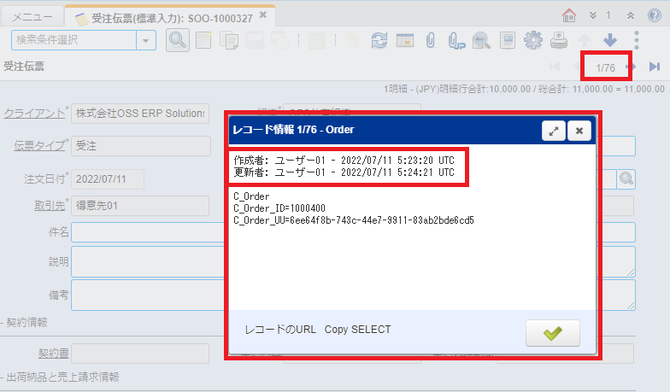This screenshot has width=670, height=392.
Task: Expand the 検索条件選択 dropdown arrow
Action: click(x=146, y=41)
